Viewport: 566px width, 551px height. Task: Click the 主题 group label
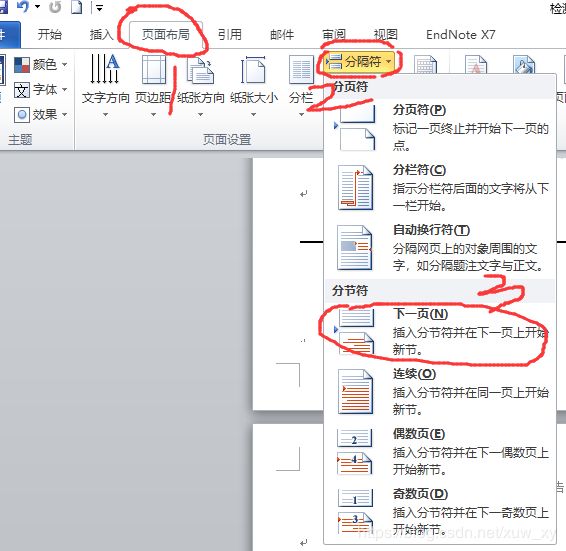coord(20,139)
